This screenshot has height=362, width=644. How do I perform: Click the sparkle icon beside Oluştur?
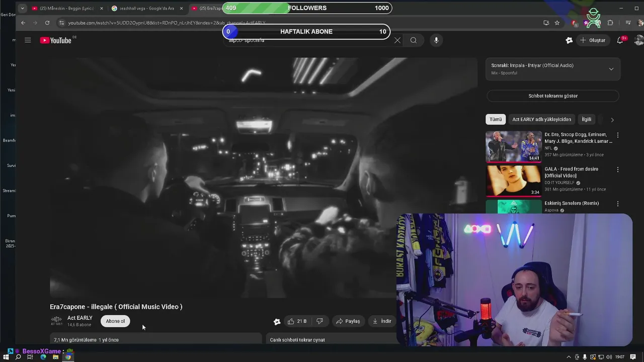569,40
